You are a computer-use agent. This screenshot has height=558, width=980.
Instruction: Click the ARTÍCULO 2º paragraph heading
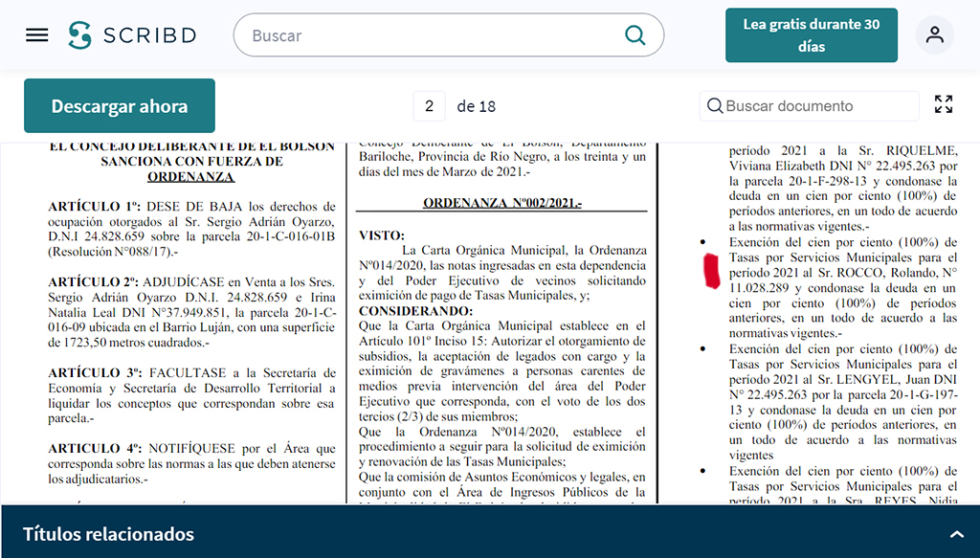[x=93, y=281]
